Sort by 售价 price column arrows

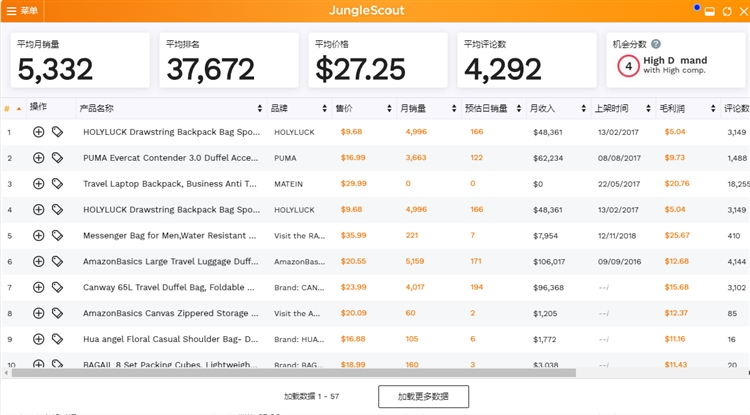pyautogui.click(x=389, y=109)
